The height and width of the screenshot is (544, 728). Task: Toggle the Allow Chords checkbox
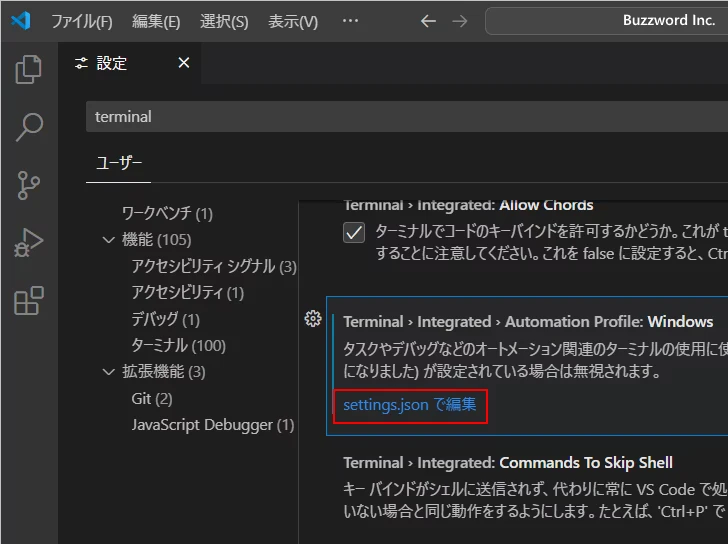click(354, 233)
